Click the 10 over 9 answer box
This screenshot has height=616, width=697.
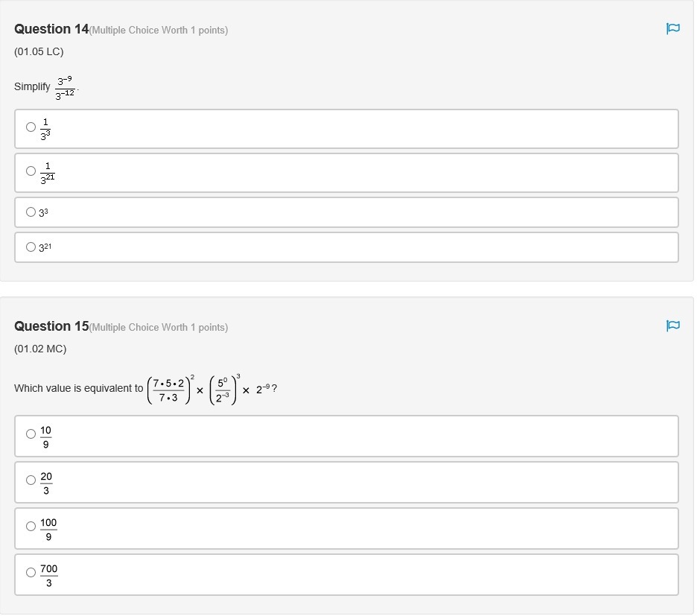pos(346,436)
